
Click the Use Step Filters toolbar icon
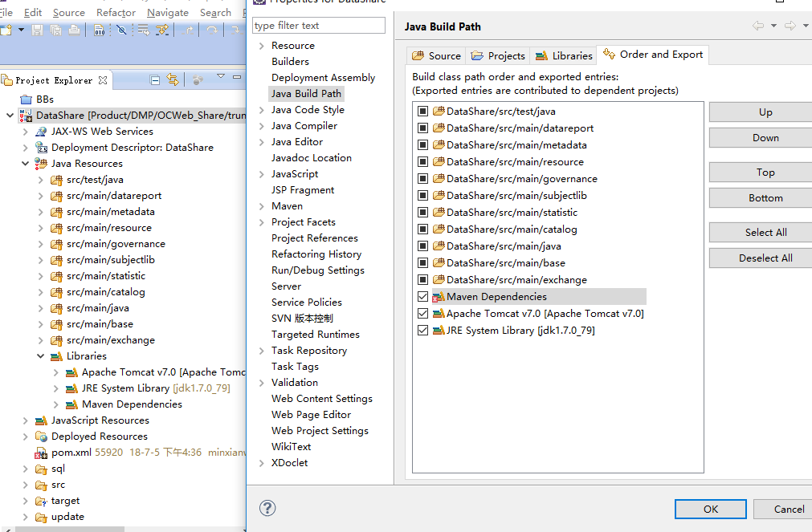(x=162, y=30)
